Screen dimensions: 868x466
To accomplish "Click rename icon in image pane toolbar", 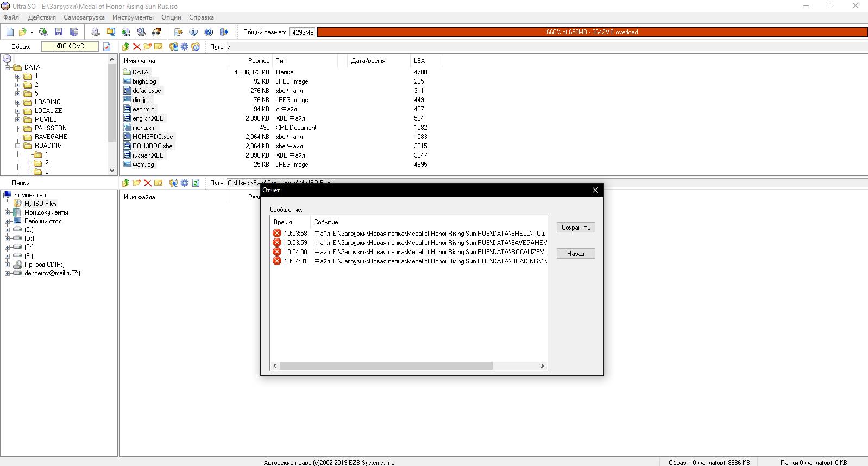I will (159, 47).
